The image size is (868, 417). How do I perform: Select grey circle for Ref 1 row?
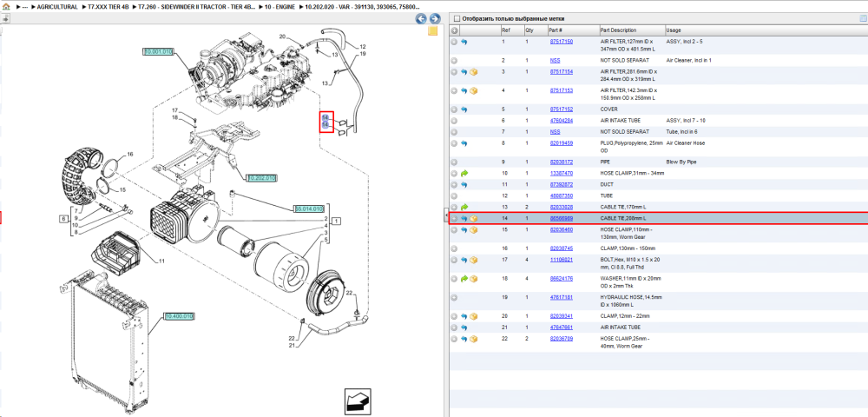(x=454, y=42)
